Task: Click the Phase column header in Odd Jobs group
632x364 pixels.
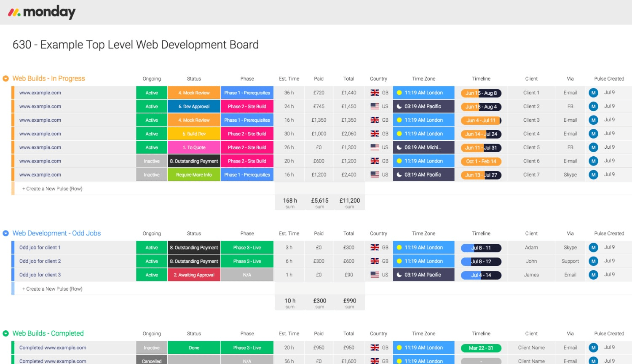Action: coord(247,233)
